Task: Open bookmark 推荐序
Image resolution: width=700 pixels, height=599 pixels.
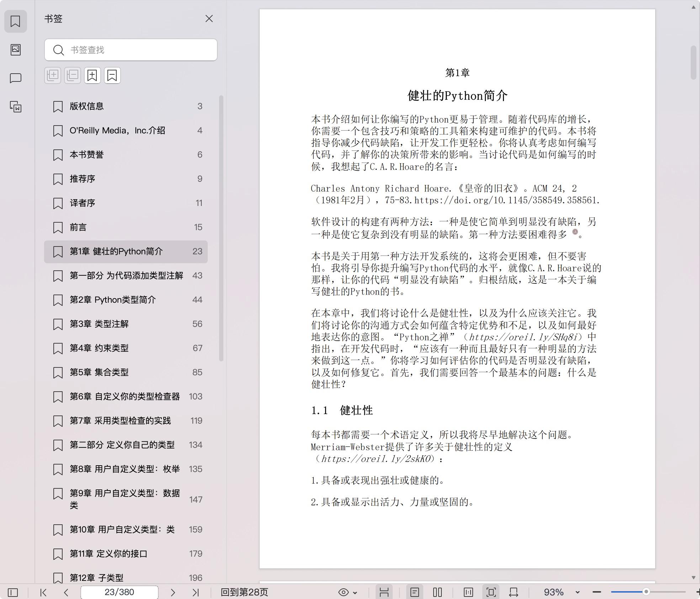Action: 126,179
